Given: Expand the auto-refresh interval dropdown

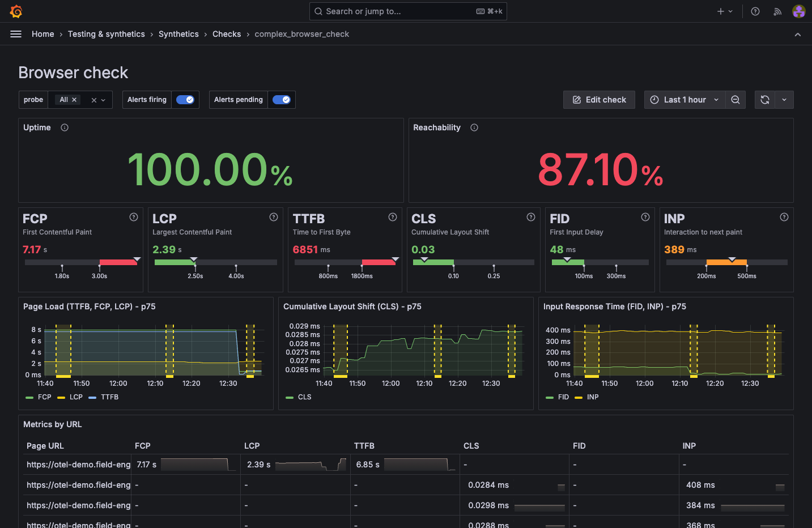Looking at the screenshot, I should click(784, 99).
